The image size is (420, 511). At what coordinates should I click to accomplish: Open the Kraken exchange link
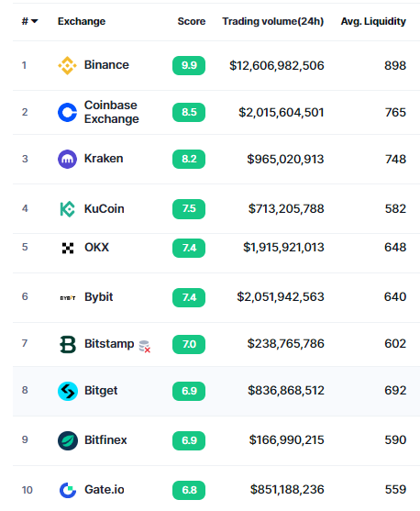coord(104,159)
